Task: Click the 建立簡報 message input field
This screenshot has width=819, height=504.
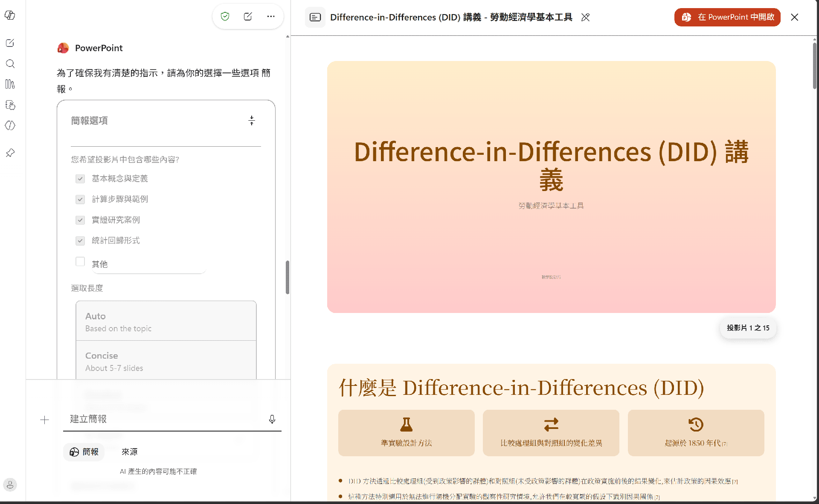Action: coord(166,420)
